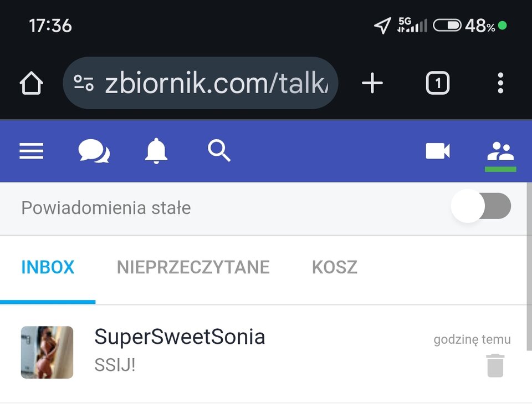The height and width of the screenshot is (417, 532).
Task: Tap the browser home icon
Action: point(31,84)
